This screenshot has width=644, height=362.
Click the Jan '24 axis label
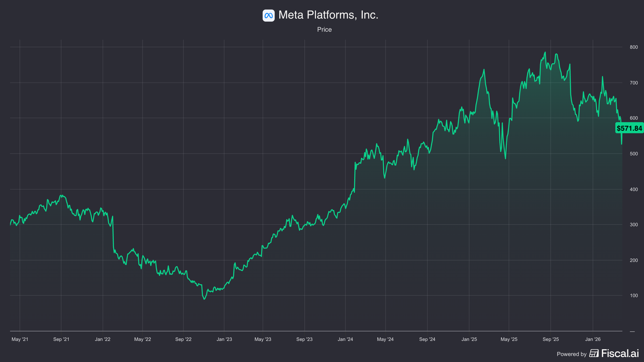345,339
